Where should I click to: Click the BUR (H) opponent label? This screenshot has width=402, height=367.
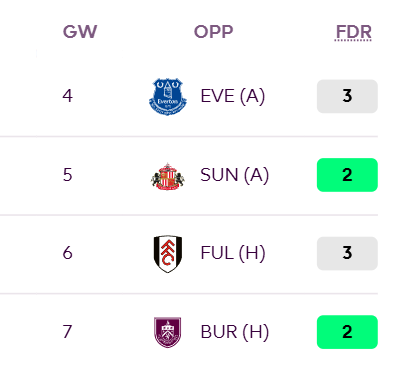[x=235, y=332]
